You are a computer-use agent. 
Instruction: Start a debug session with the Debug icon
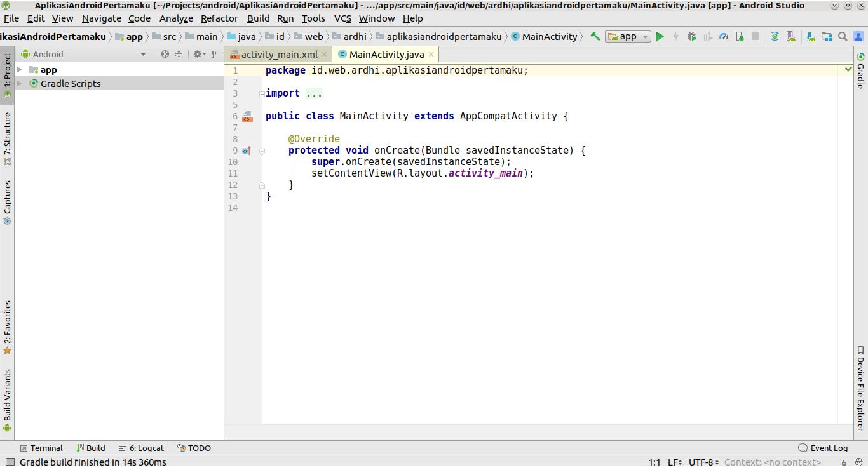click(691, 36)
